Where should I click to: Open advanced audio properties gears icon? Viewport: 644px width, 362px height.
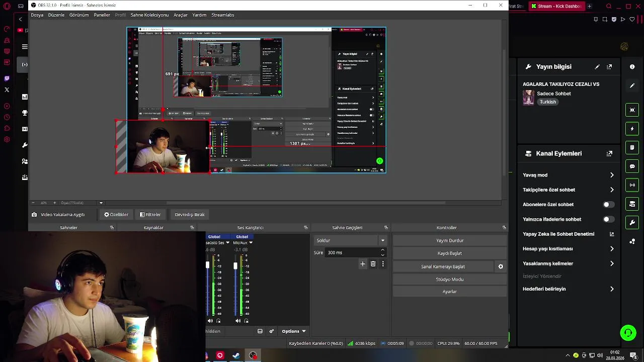coord(272,331)
